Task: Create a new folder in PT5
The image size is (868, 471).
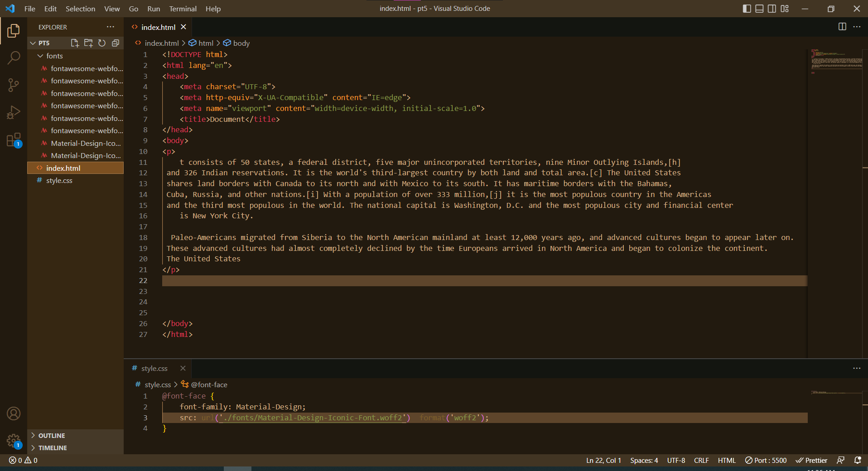Action: pyautogui.click(x=88, y=43)
